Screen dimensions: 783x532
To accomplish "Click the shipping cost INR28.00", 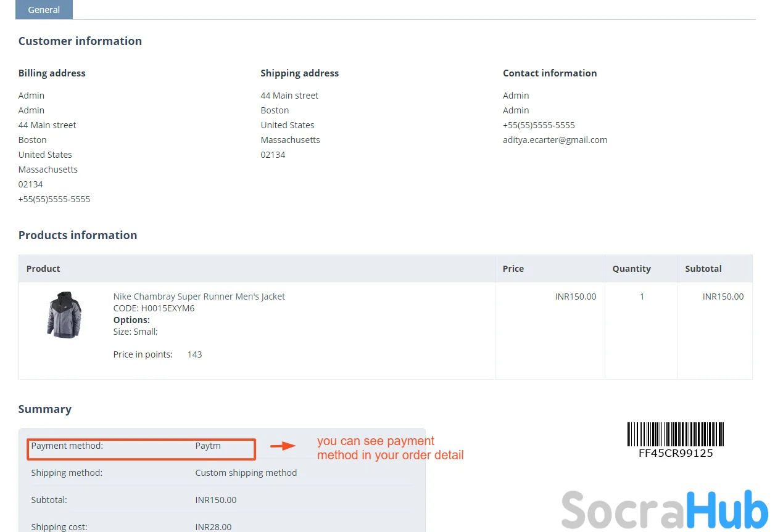I will (213, 527).
